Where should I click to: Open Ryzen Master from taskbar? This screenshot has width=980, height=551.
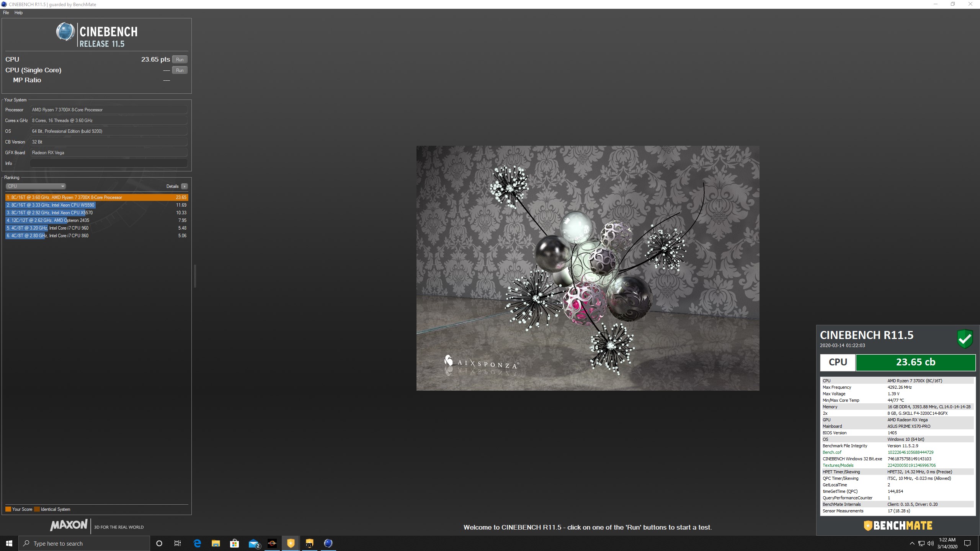tap(272, 543)
